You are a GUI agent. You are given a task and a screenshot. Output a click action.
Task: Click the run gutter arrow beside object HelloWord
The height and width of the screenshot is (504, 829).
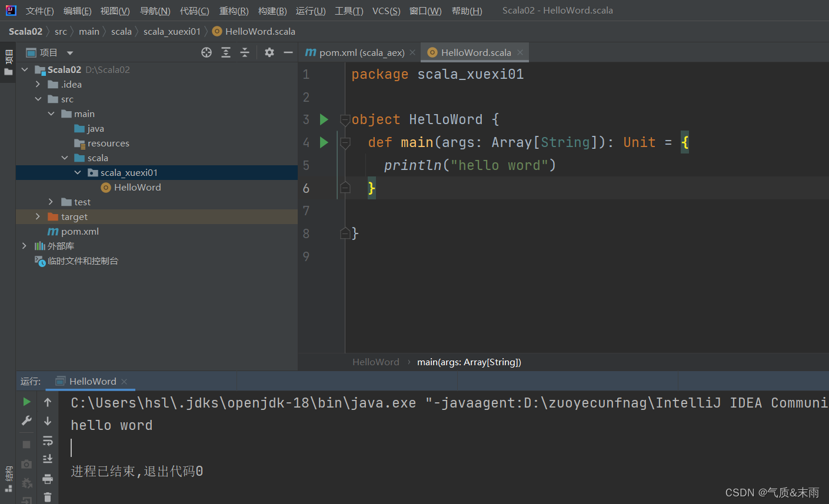pyautogui.click(x=324, y=119)
